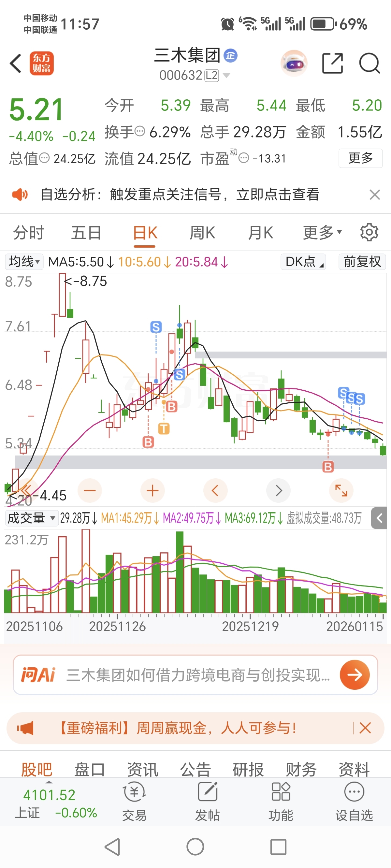Tap the share icon in header
Image resolution: width=391 pixels, height=868 pixels.
332,63
